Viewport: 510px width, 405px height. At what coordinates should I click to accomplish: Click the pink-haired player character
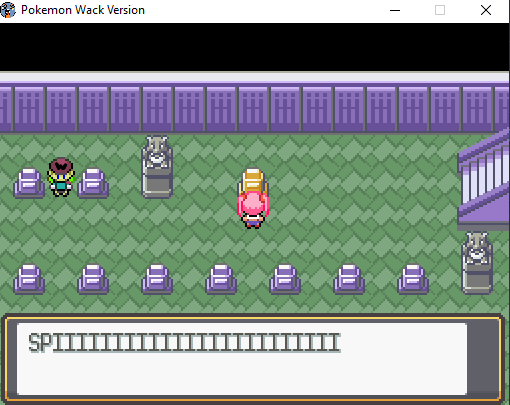253,210
